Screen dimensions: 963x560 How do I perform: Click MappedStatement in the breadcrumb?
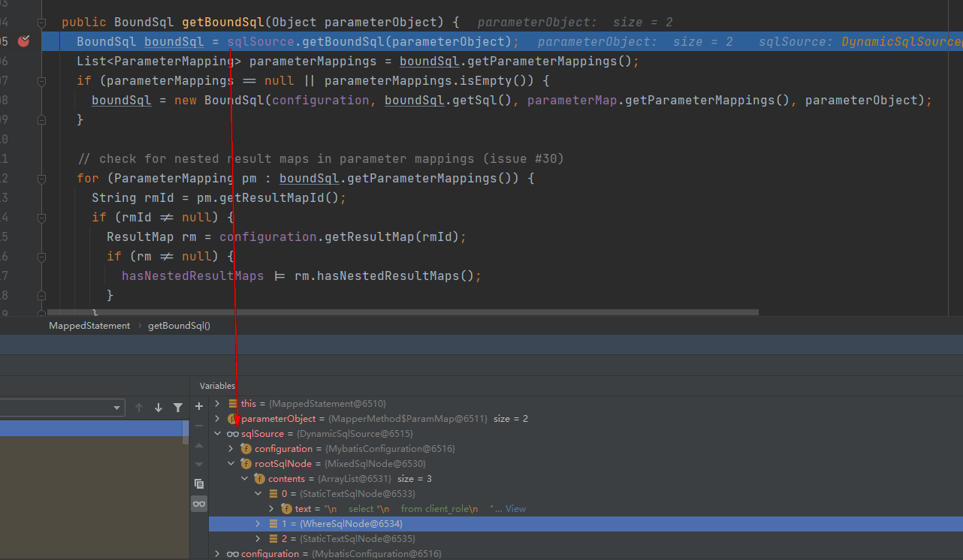[x=89, y=326]
